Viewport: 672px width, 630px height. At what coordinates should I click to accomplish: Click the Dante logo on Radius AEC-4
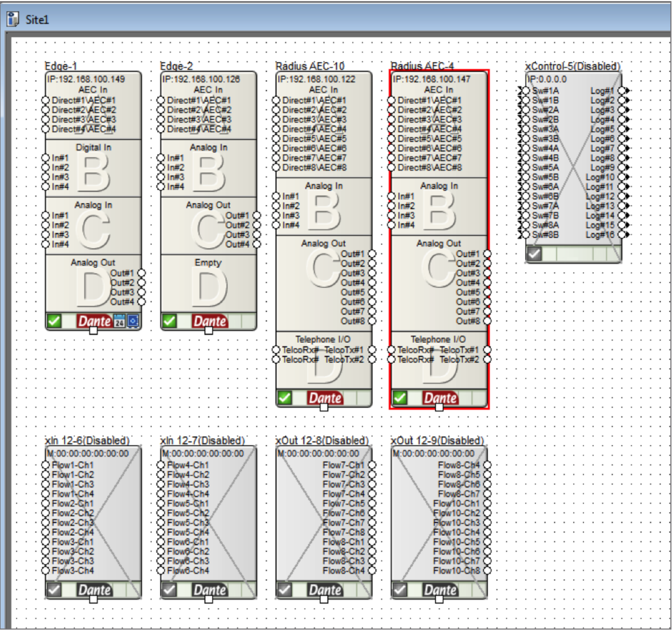point(439,398)
